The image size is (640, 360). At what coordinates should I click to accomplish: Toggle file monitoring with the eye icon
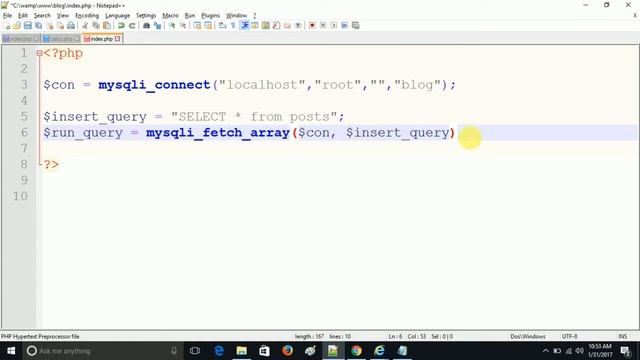[x=298, y=26]
